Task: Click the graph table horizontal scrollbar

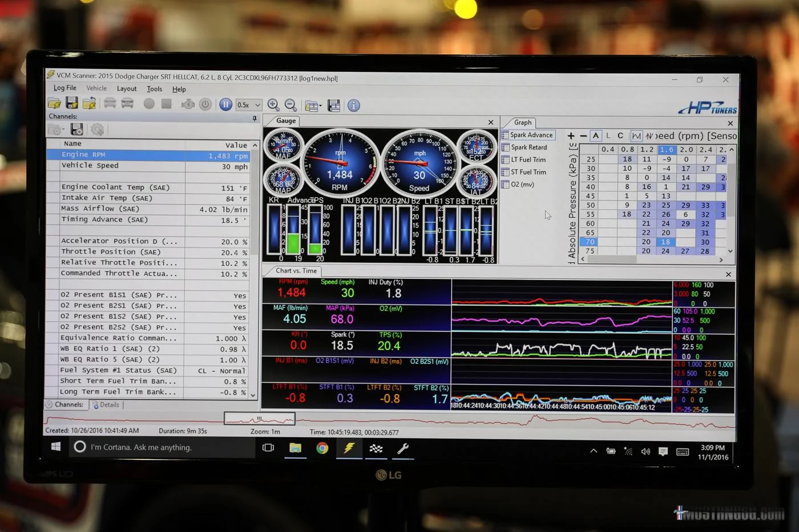Action: point(612,259)
